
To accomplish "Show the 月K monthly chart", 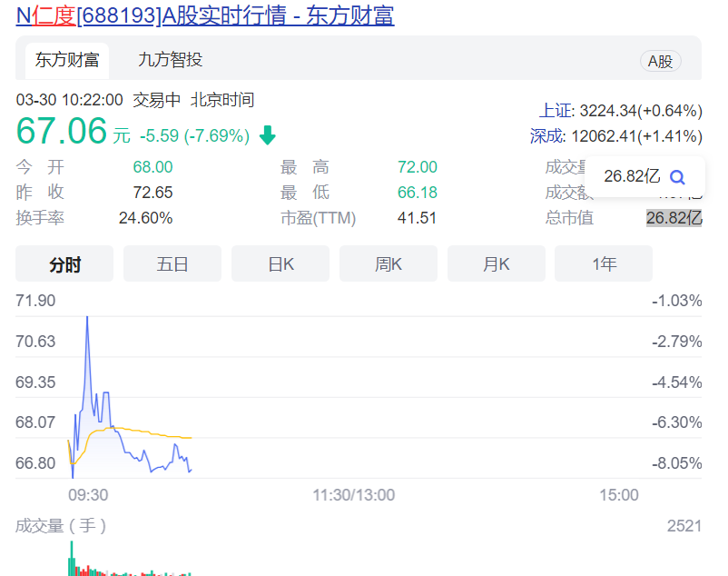I will coord(497,264).
